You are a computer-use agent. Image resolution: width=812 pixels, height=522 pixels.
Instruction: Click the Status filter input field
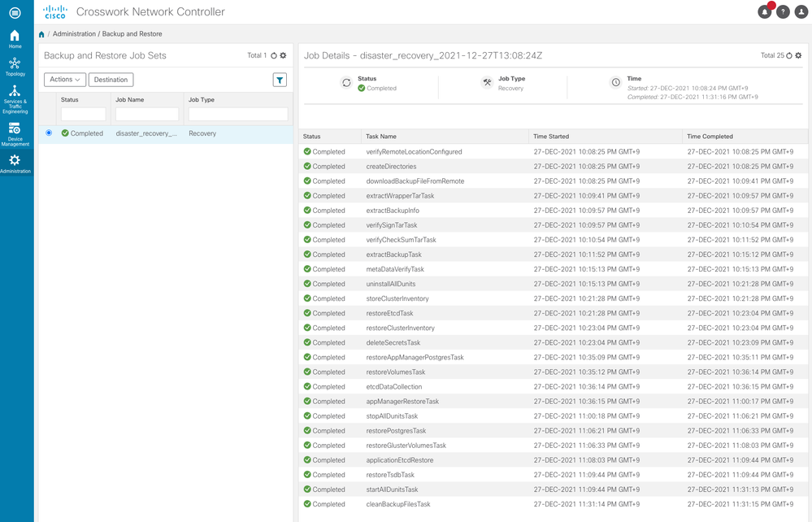(84, 114)
